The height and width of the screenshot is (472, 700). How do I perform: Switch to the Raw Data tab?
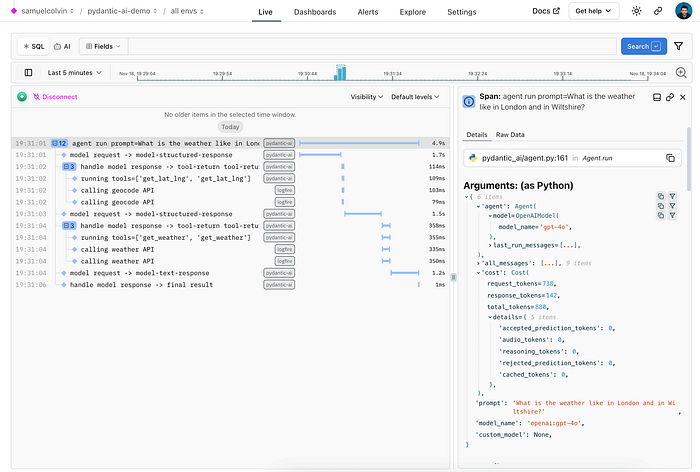(x=511, y=134)
